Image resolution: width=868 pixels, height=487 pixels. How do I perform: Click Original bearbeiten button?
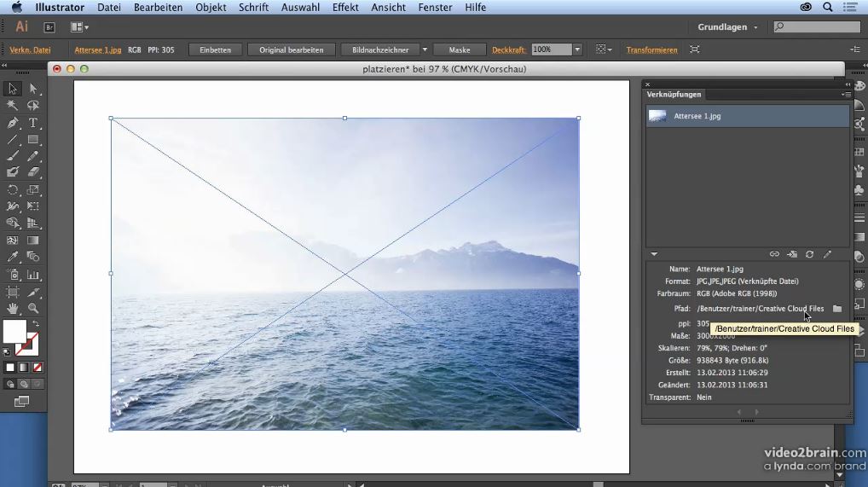point(291,49)
